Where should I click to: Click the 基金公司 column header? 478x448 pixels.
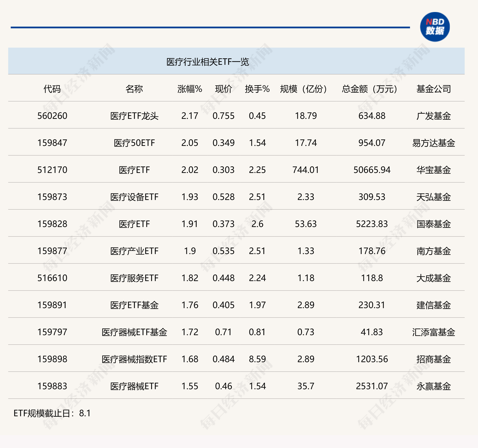[x=434, y=89]
